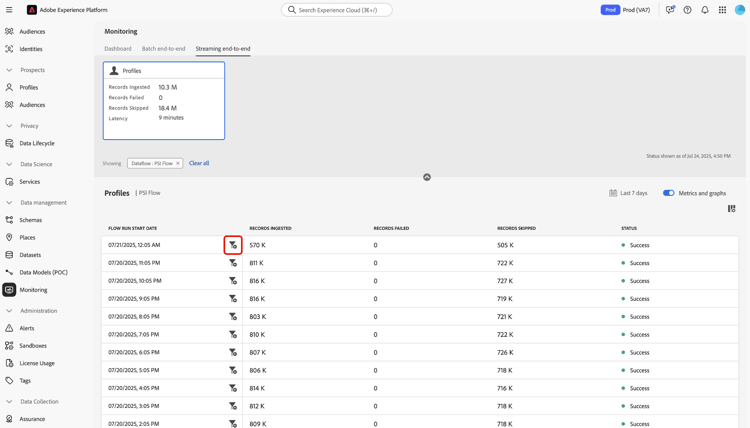Open the help question mark icon
The width and height of the screenshot is (750, 428).
click(x=687, y=10)
